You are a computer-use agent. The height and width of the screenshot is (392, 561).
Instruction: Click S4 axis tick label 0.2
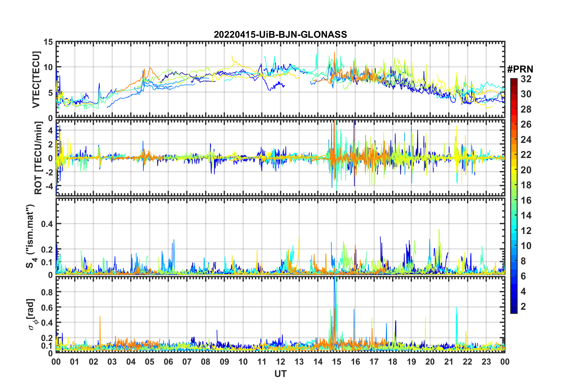click(x=47, y=249)
